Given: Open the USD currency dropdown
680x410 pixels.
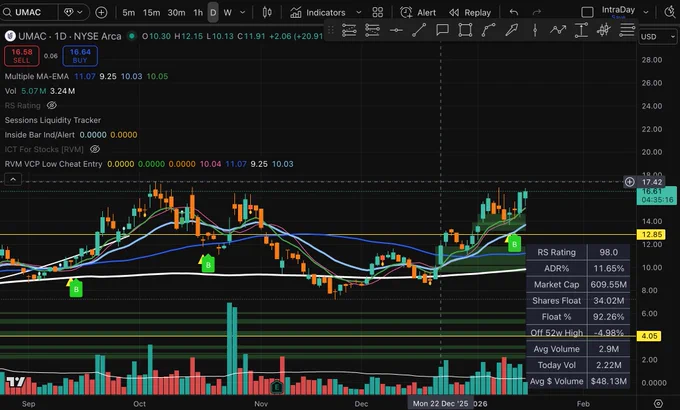Looking at the screenshot, I should 658,37.
